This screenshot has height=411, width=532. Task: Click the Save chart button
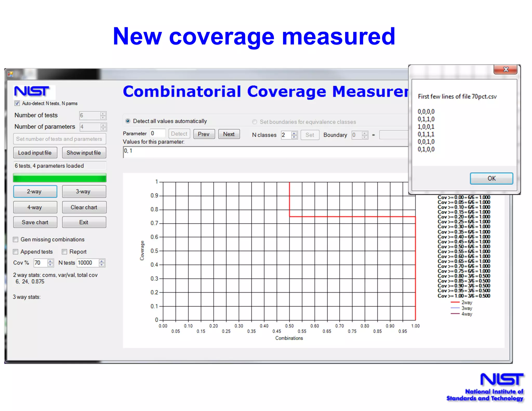point(35,222)
